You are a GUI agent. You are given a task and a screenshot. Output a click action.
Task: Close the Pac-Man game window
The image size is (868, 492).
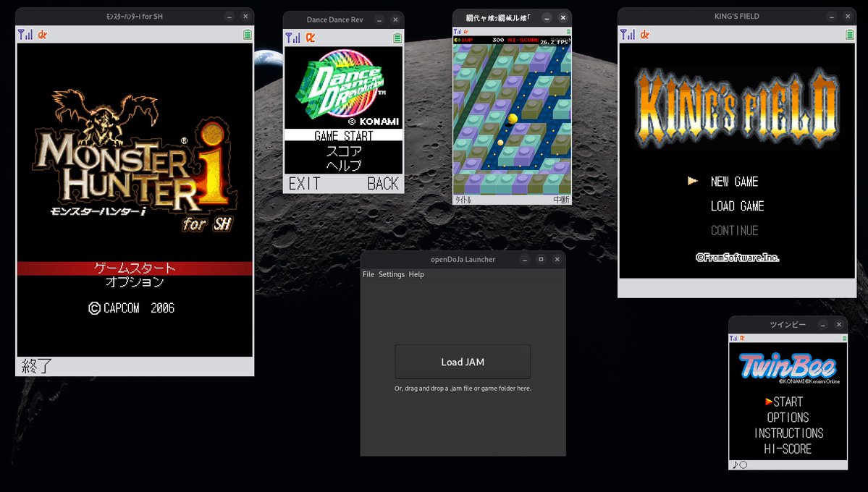point(563,17)
